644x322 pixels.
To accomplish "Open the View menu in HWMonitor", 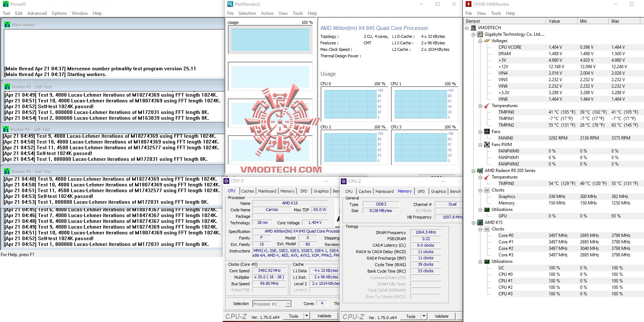I will 481,13.
